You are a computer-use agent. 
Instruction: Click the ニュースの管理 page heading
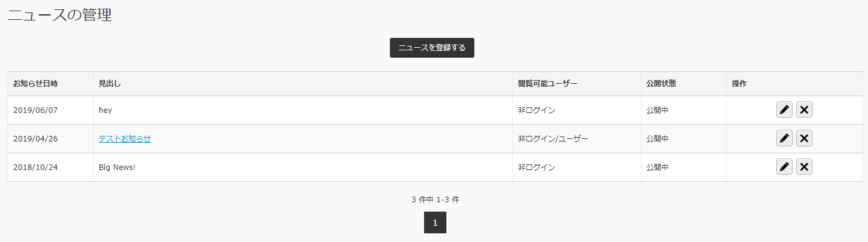[x=60, y=15]
